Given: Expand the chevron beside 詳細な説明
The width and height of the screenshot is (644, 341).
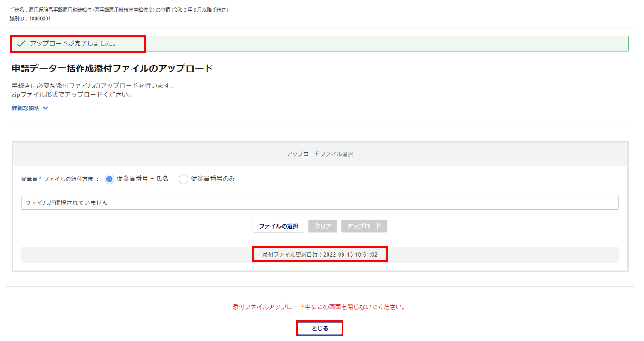Looking at the screenshot, I should pyautogui.click(x=46, y=108).
